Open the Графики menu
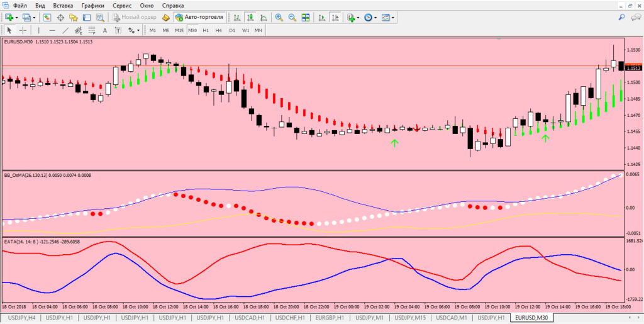Image resolution: width=644 pixels, height=324 pixels. tap(92, 6)
